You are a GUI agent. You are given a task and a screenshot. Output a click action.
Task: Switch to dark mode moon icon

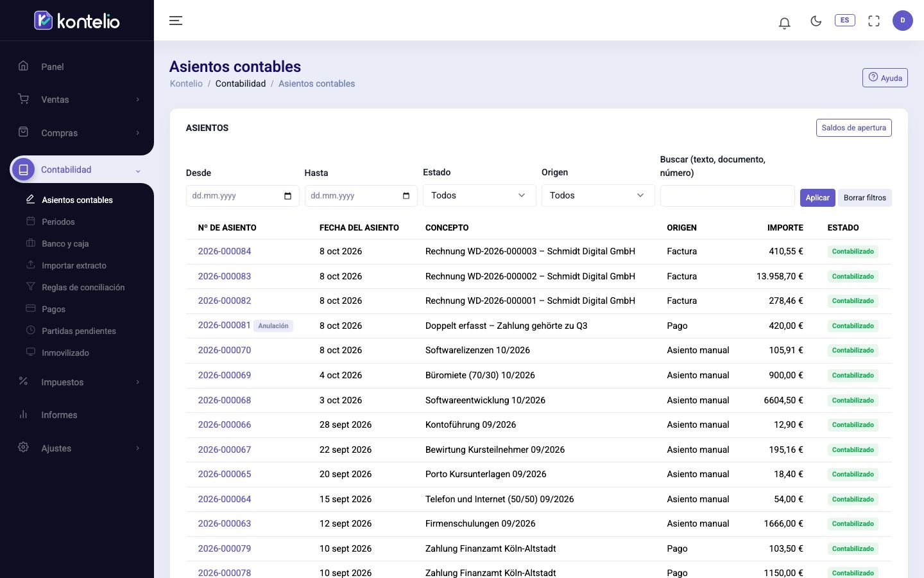click(x=816, y=21)
